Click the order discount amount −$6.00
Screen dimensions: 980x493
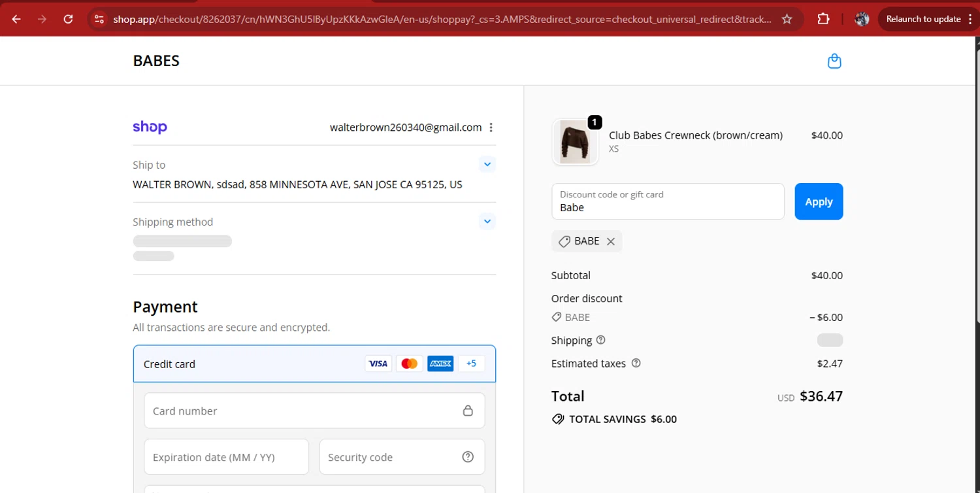826,317
